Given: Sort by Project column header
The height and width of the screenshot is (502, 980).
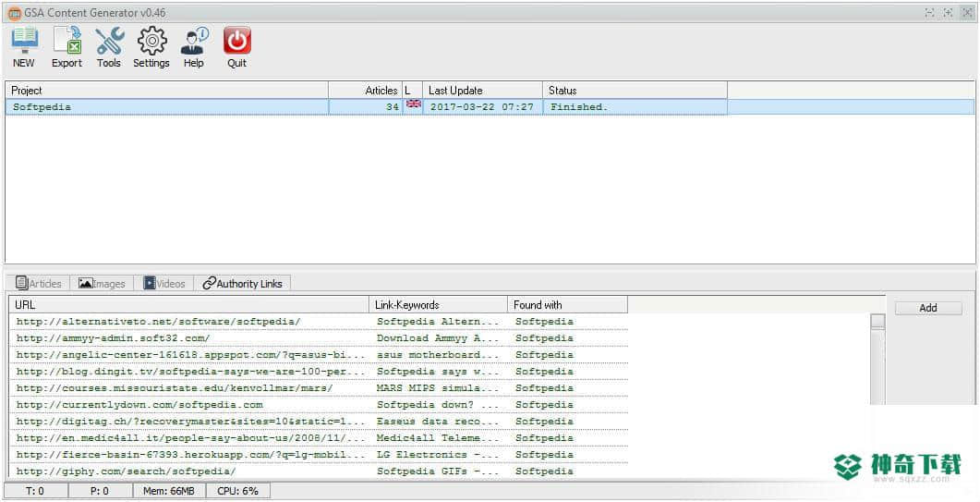Looking at the screenshot, I should point(167,90).
